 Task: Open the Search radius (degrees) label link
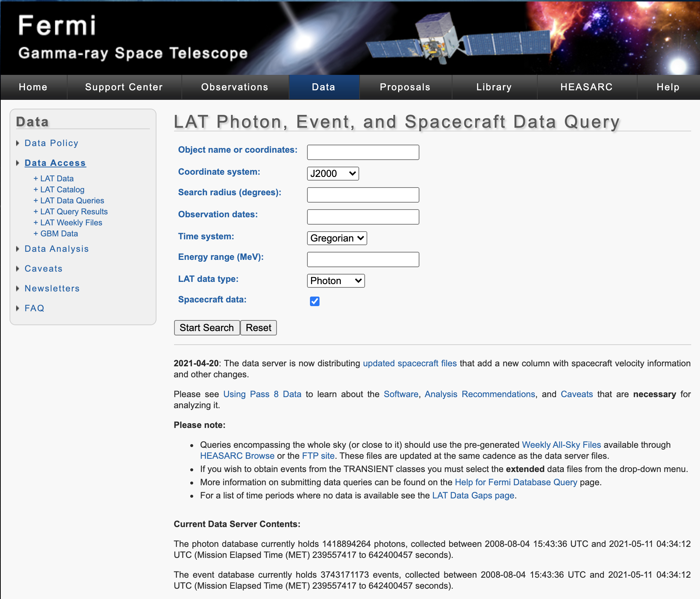(230, 192)
